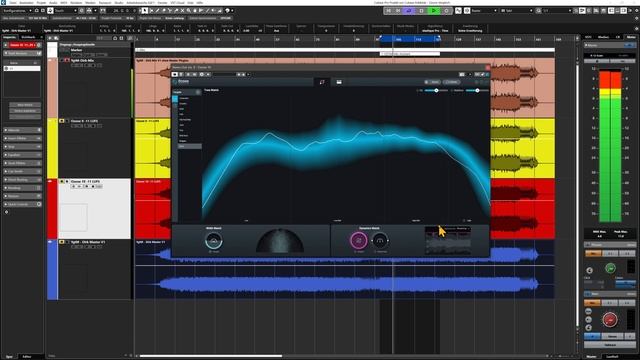Open the Color tool palette icon

(228, 11)
